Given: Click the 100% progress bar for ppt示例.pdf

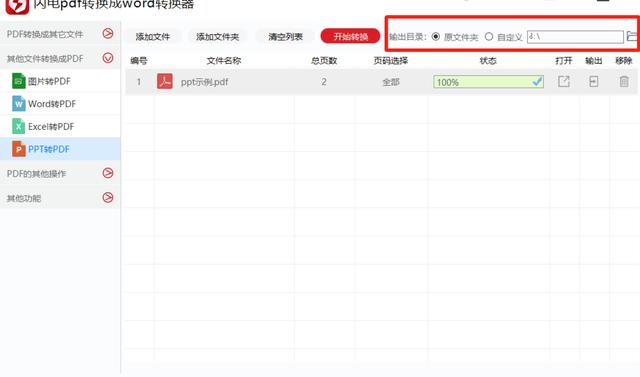Looking at the screenshot, I should pyautogui.click(x=488, y=82).
